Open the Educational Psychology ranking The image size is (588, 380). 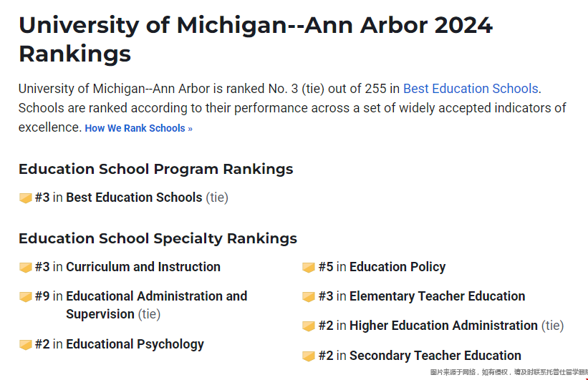point(135,344)
